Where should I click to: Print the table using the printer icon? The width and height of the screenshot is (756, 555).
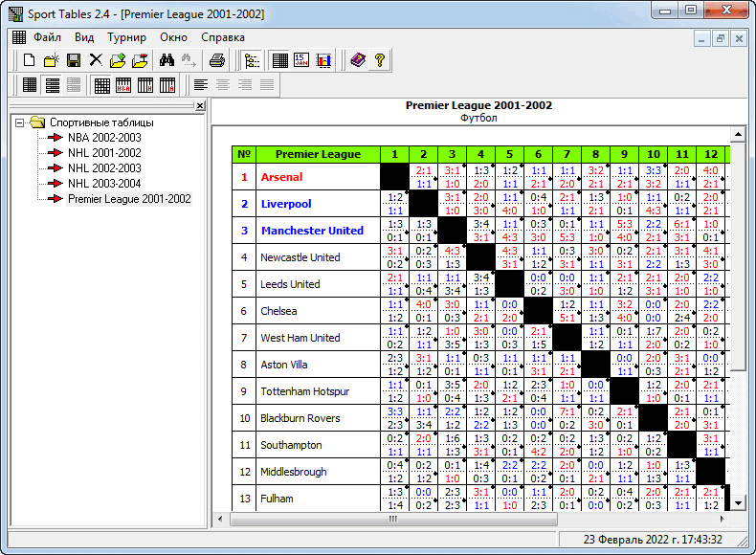click(x=217, y=60)
